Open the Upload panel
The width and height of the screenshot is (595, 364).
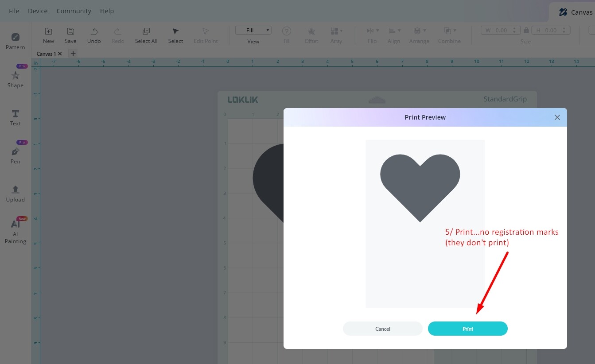click(x=15, y=194)
